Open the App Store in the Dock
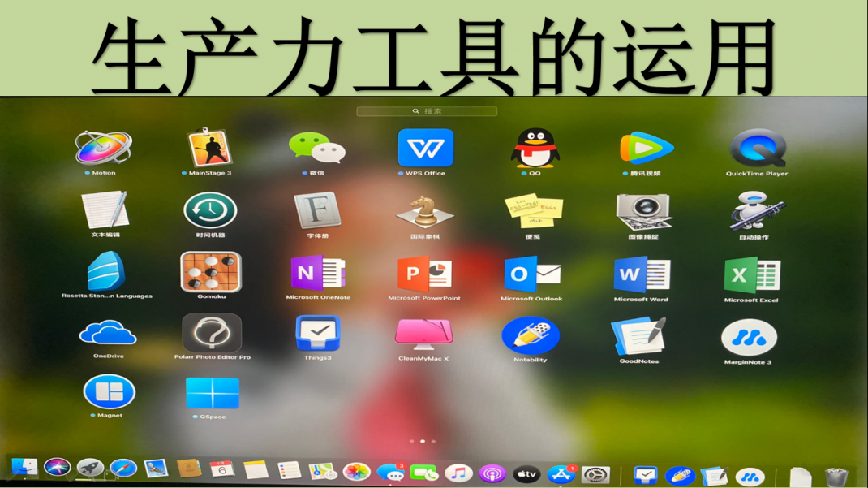The image size is (868, 488). click(561, 475)
